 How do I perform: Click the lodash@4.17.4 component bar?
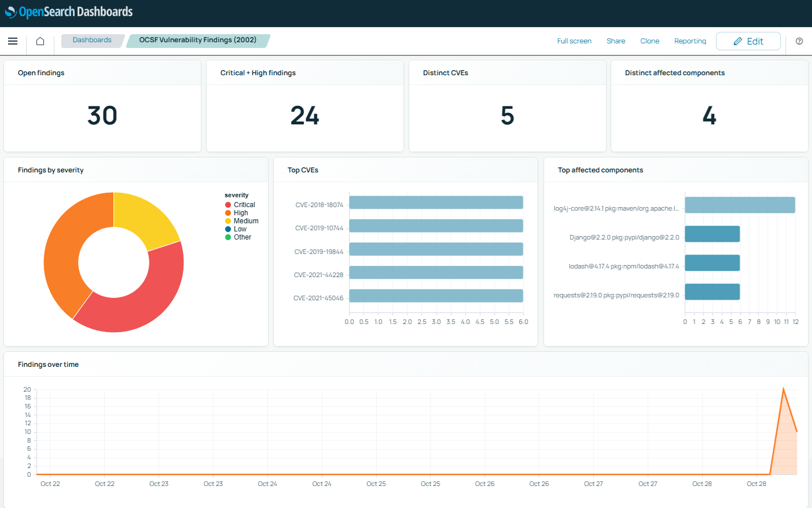coord(712,263)
